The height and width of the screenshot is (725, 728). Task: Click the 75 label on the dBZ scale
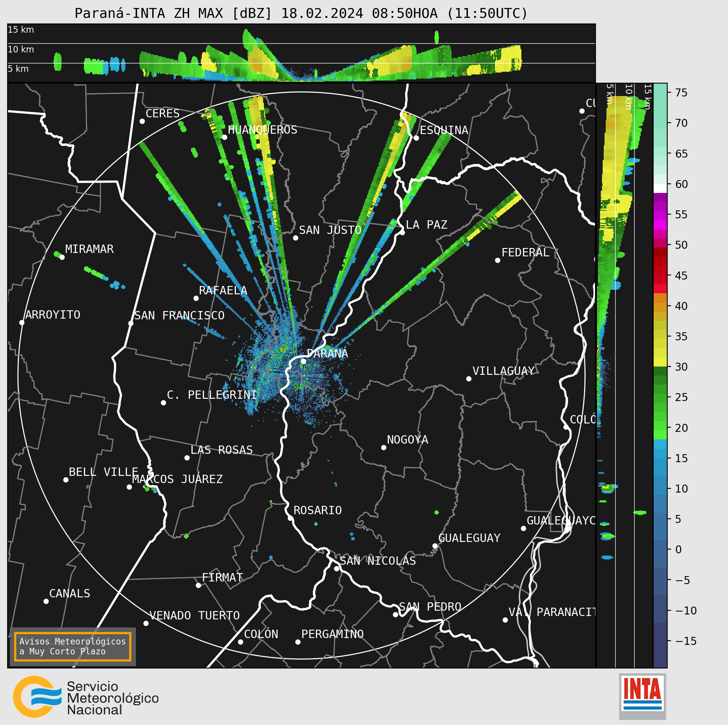[x=681, y=93]
